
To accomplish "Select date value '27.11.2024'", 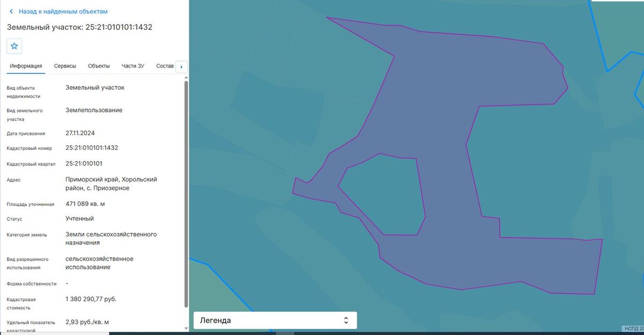I will 80,133.
